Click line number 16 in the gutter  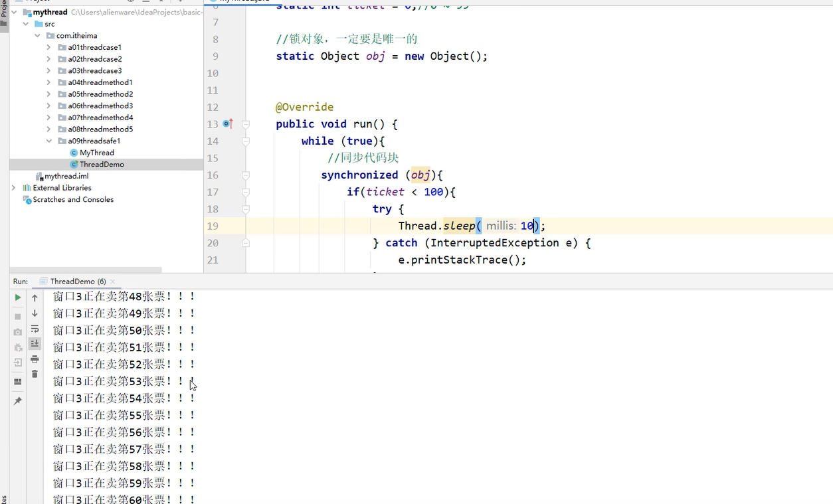213,175
